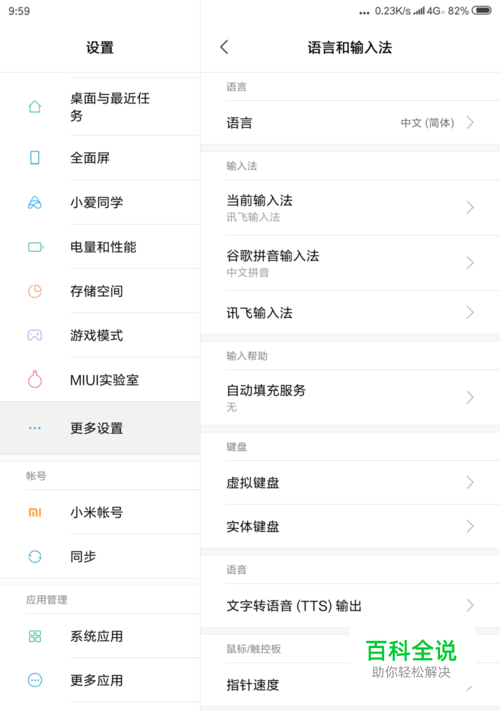
Task: Tap the 小米帐号 Mi logo icon
Action: pos(35,512)
